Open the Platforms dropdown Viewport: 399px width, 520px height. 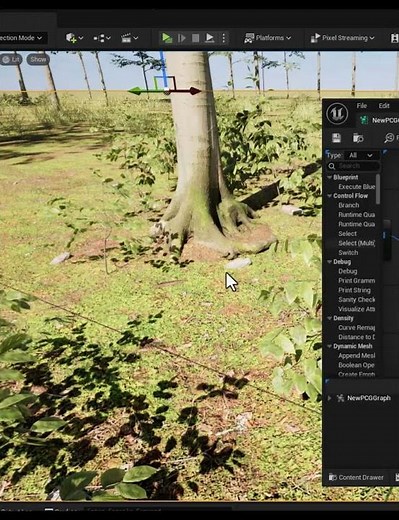click(268, 38)
